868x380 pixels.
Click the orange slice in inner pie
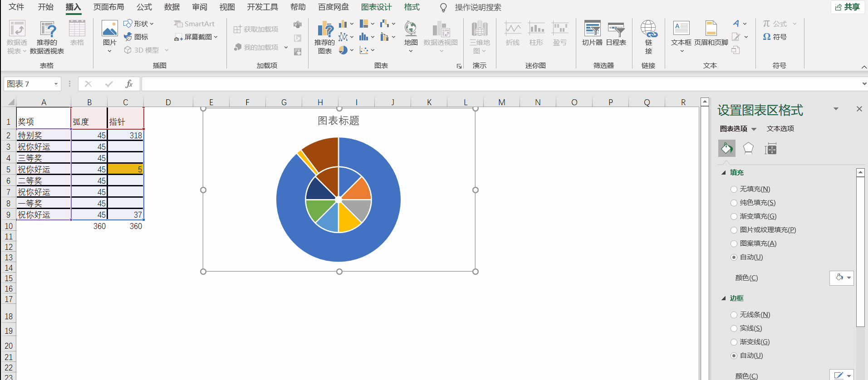pos(360,189)
